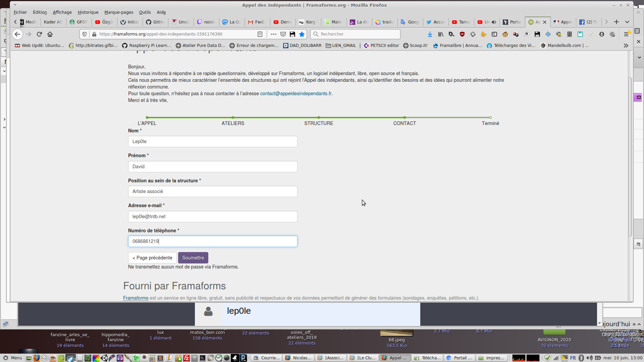Image resolution: width=644 pixels, height=362 pixels.
Task: Open the Firefox hamburger menu
Action: [x=626, y=34]
